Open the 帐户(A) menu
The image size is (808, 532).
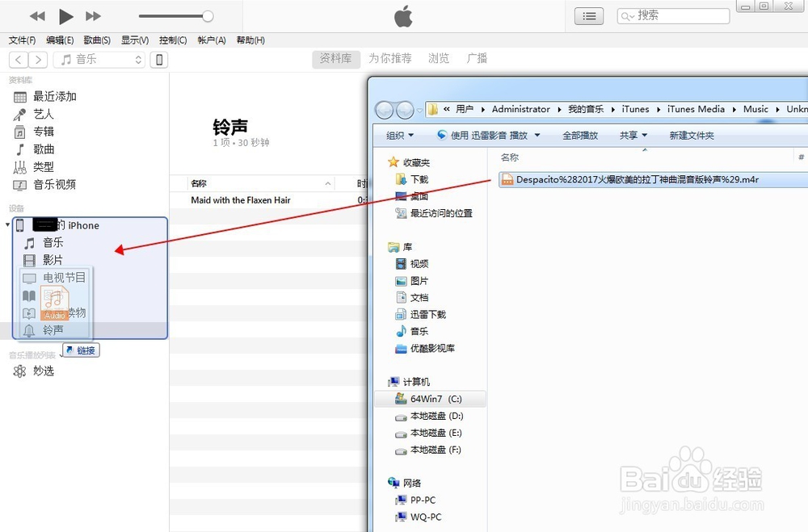[x=211, y=40]
